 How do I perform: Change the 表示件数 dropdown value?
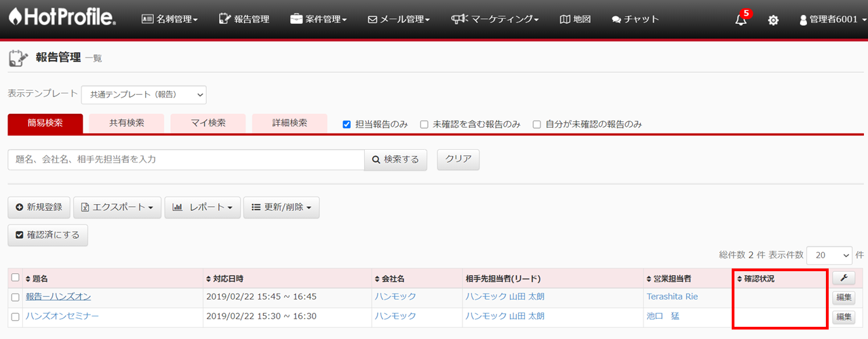pyautogui.click(x=829, y=255)
